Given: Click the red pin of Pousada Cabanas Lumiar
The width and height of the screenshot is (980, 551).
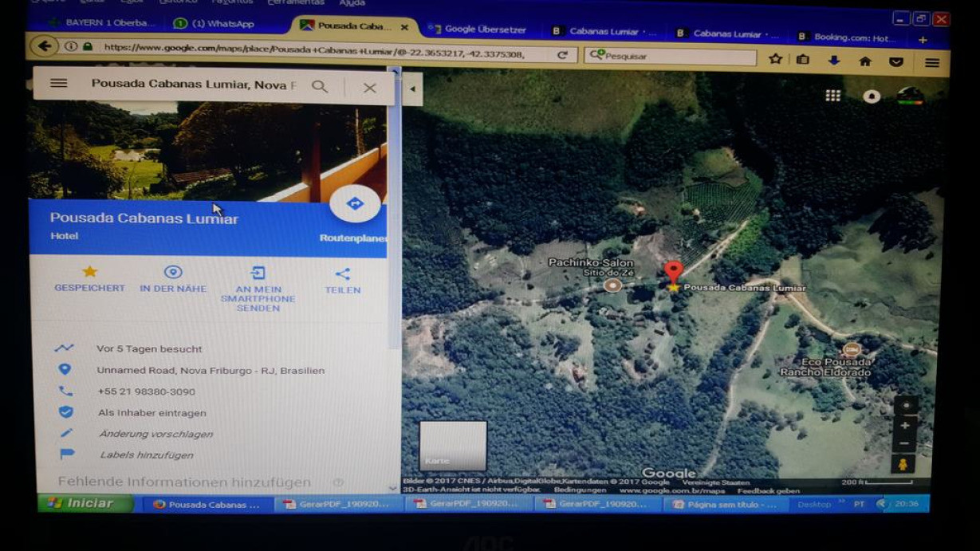Looking at the screenshot, I should (674, 272).
